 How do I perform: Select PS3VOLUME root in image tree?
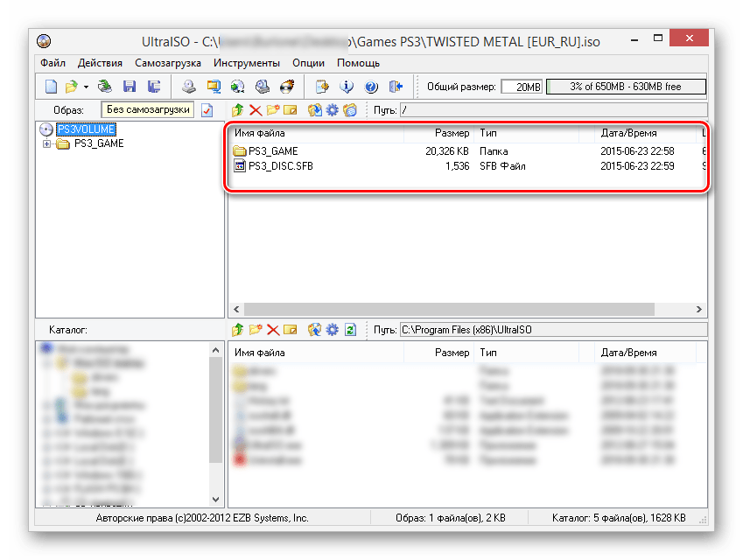tap(85, 129)
